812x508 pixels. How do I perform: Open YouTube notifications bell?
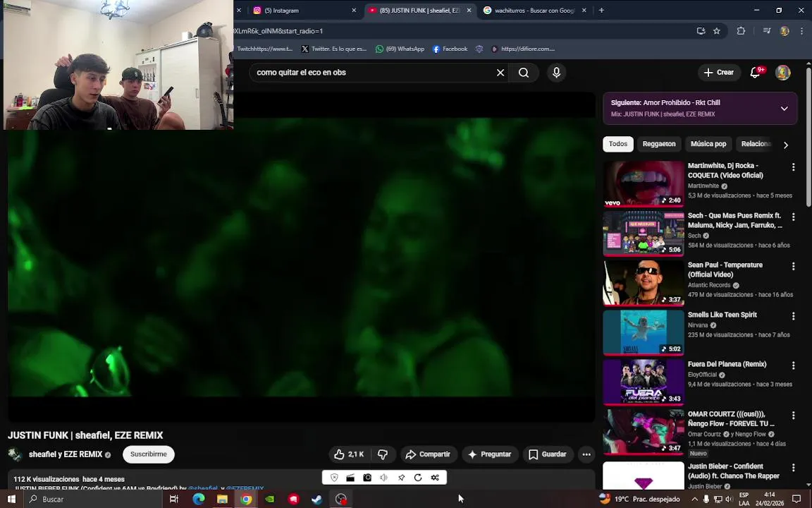[756, 73]
